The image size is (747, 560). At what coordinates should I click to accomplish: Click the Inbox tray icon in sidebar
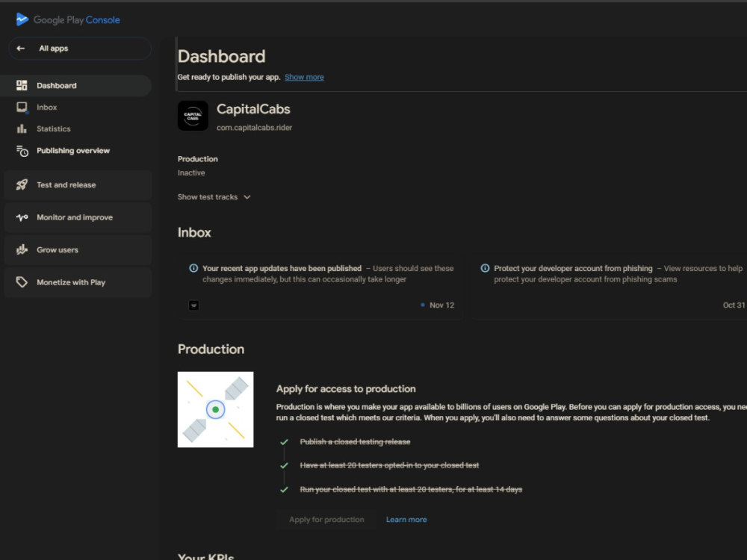[x=22, y=107]
